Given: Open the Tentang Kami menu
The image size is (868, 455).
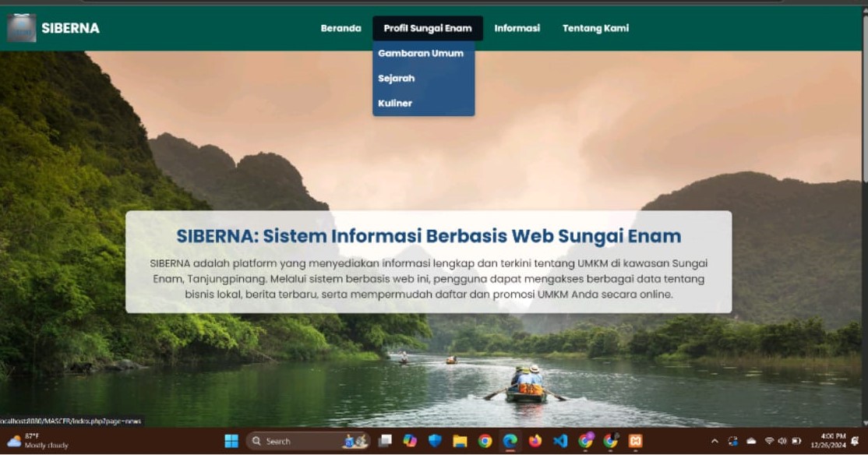Looking at the screenshot, I should click(595, 28).
